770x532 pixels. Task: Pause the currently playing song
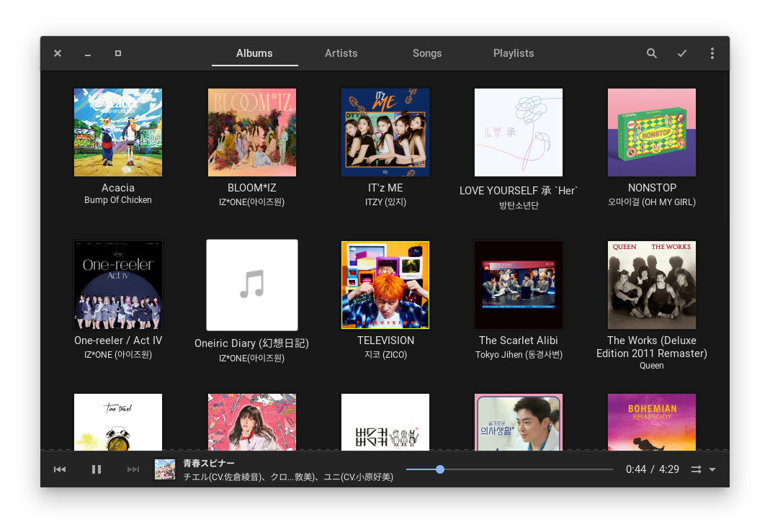(97, 469)
